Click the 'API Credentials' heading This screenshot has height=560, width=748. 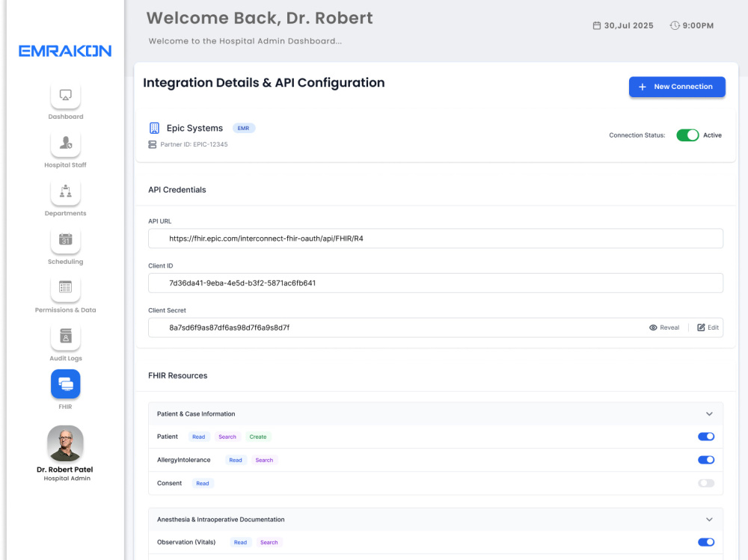tap(177, 190)
